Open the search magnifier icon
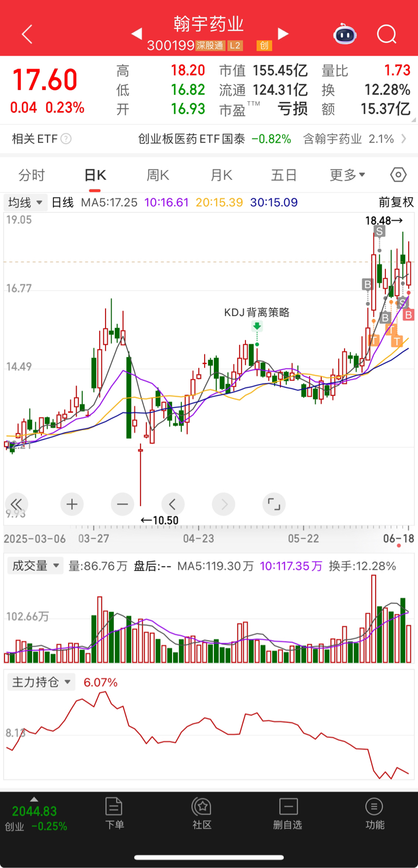The width and height of the screenshot is (418, 868). (x=387, y=34)
